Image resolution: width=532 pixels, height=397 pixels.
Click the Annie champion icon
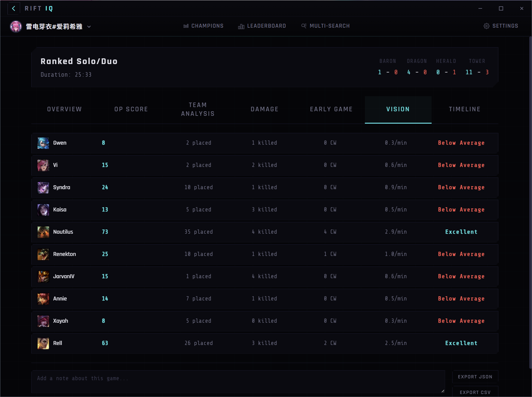point(43,299)
